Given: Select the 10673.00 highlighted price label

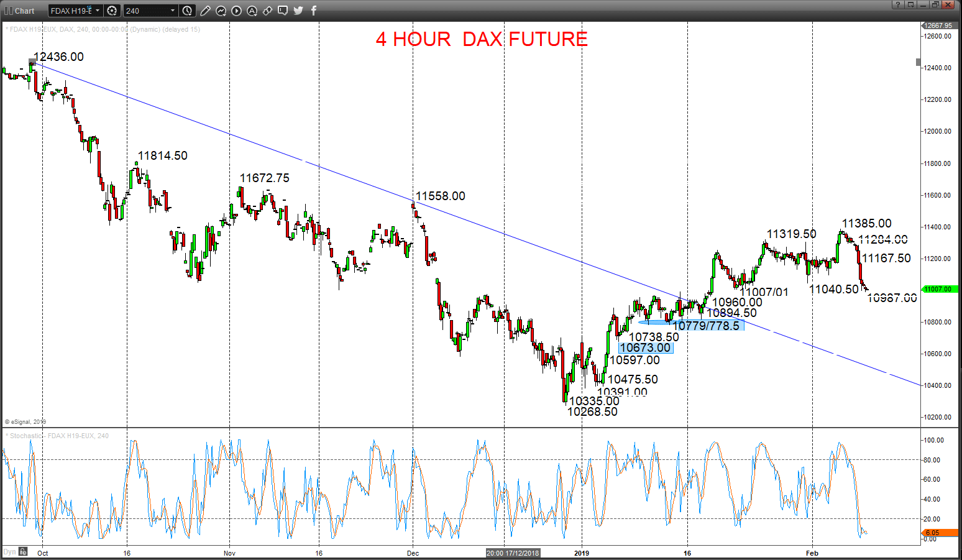Looking at the screenshot, I should tap(646, 348).
